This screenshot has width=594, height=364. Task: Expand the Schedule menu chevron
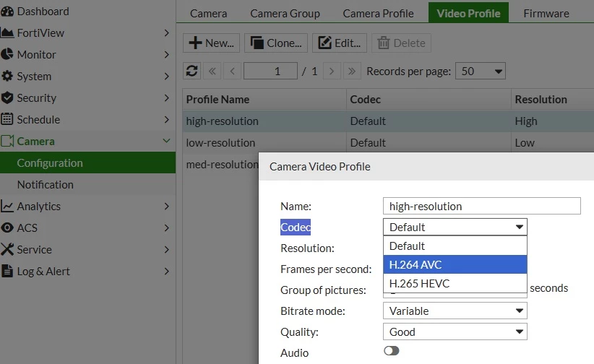click(x=166, y=119)
